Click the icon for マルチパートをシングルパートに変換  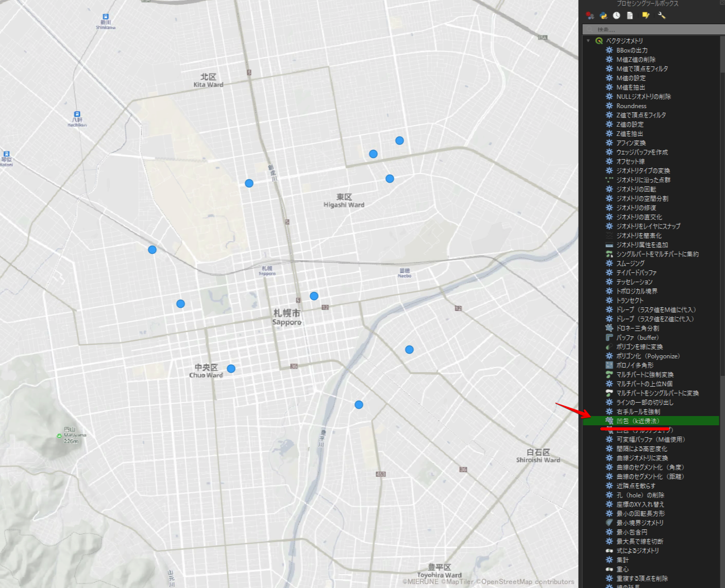coord(609,393)
